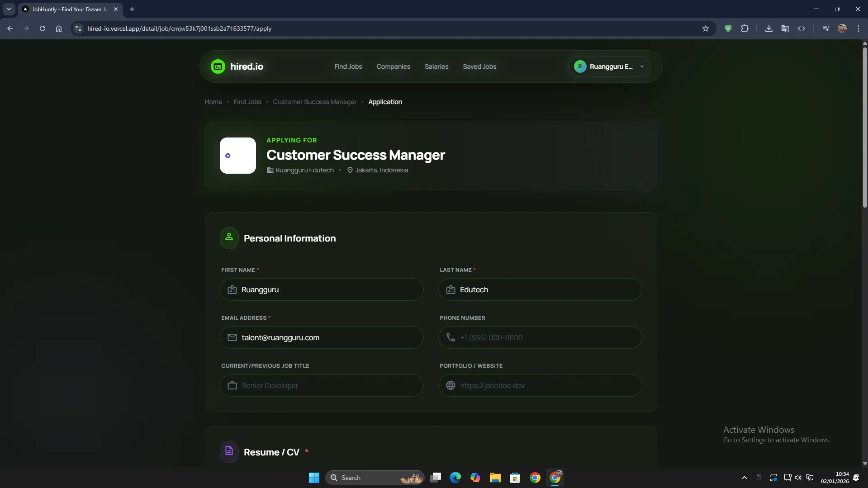Click the Home breadcrumb link

(213, 102)
